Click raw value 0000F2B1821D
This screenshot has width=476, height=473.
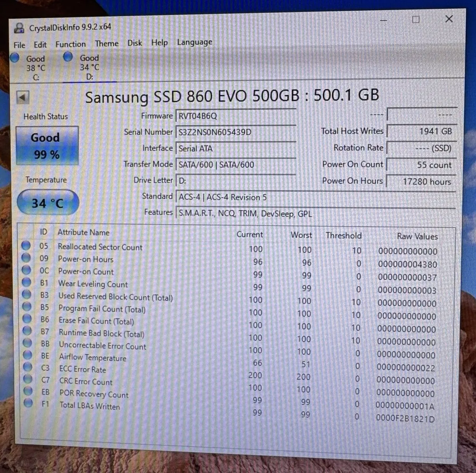pyautogui.click(x=405, y=418)
